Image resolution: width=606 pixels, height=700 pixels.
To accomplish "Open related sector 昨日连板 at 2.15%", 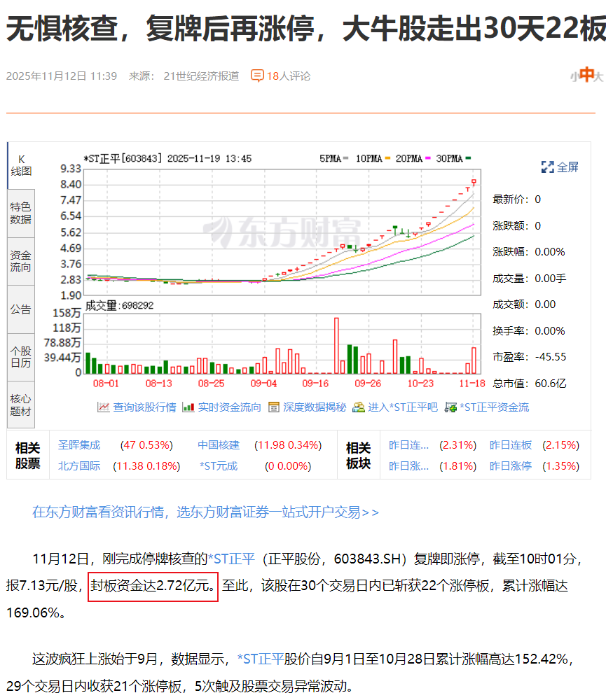I will coord(510,445).
